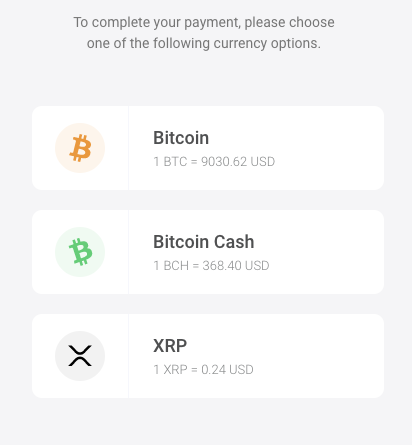412x445 pixels.
Task: Choose the XRP payment option card
Action: coord(208,356)
